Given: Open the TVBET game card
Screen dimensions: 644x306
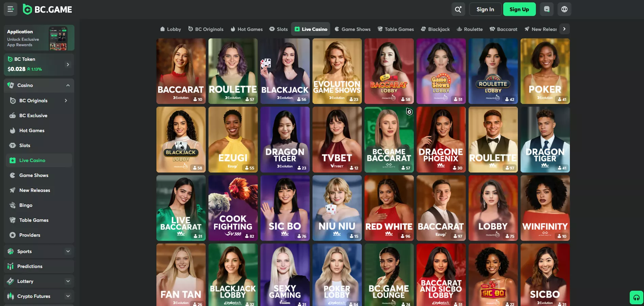Looking at the screenshot, I should pos(337,140).
